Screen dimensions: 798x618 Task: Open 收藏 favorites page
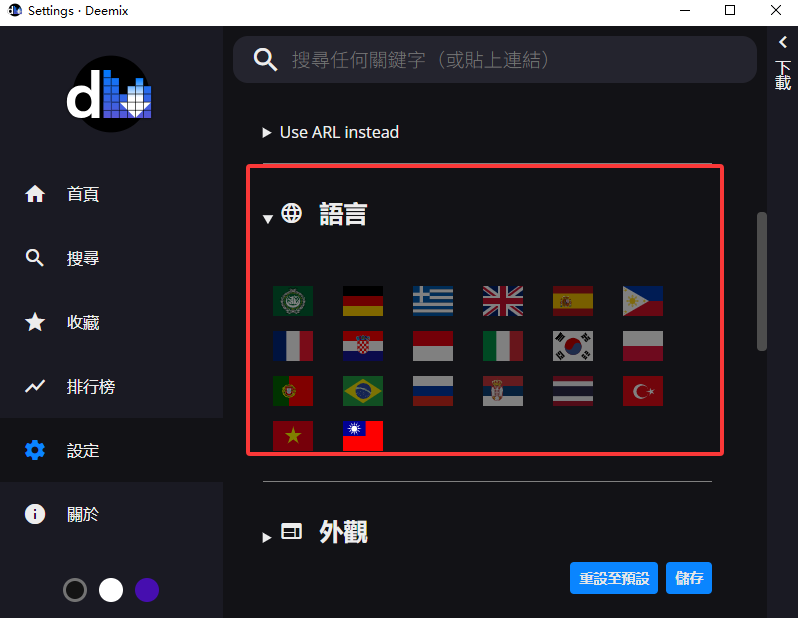point(111,322)
